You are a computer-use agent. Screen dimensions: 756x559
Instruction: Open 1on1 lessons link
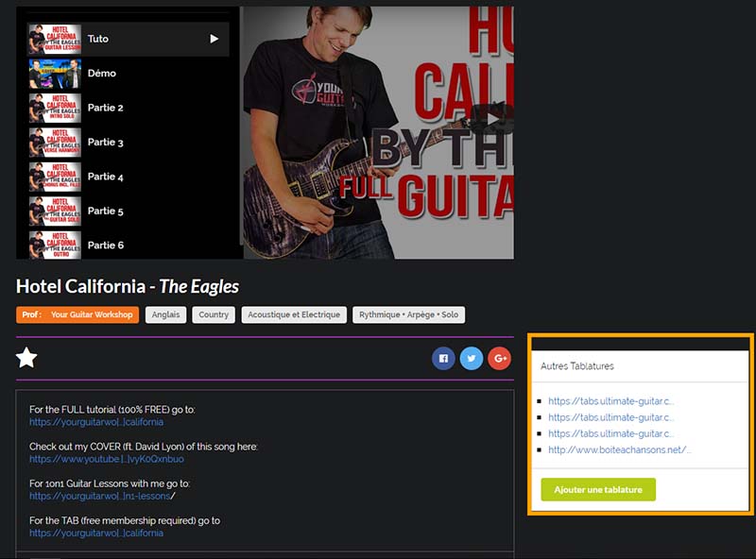click(100, 496)
